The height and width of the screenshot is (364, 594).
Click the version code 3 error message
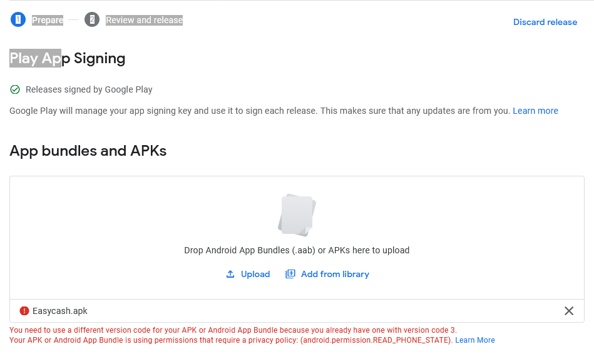pyautogui.click(x=233, y=330)
